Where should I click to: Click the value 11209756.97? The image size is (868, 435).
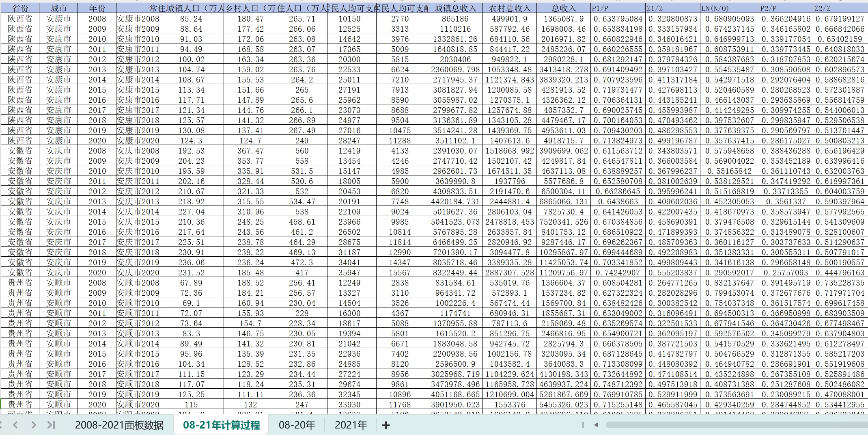click(564, 273)
